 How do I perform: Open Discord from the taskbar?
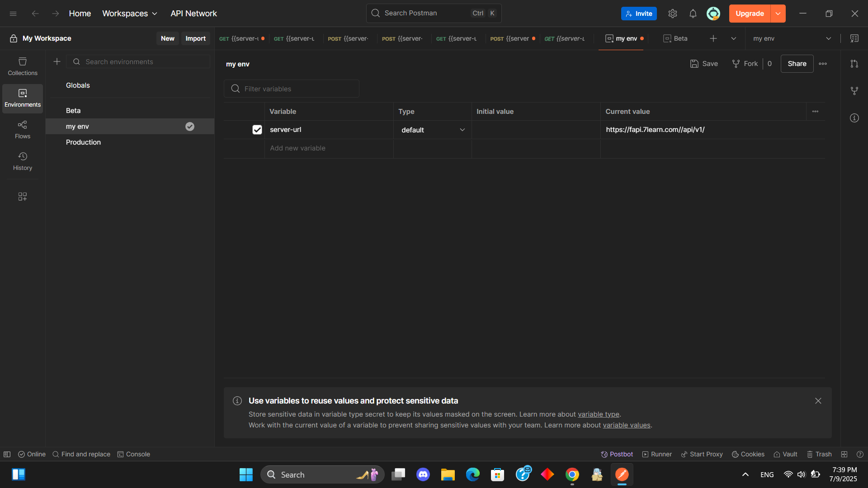click(x=423, y=474)
